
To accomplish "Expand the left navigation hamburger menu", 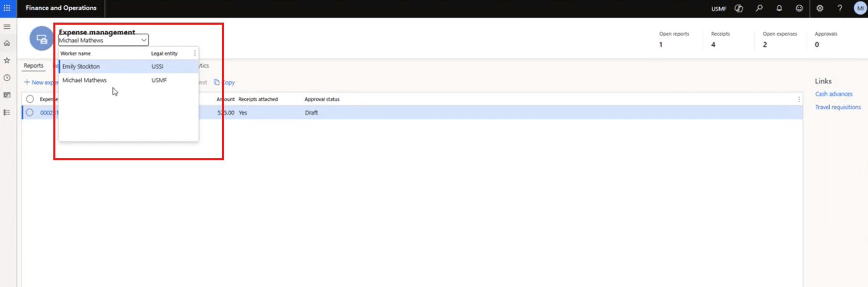I will click(x=7, y=26).
